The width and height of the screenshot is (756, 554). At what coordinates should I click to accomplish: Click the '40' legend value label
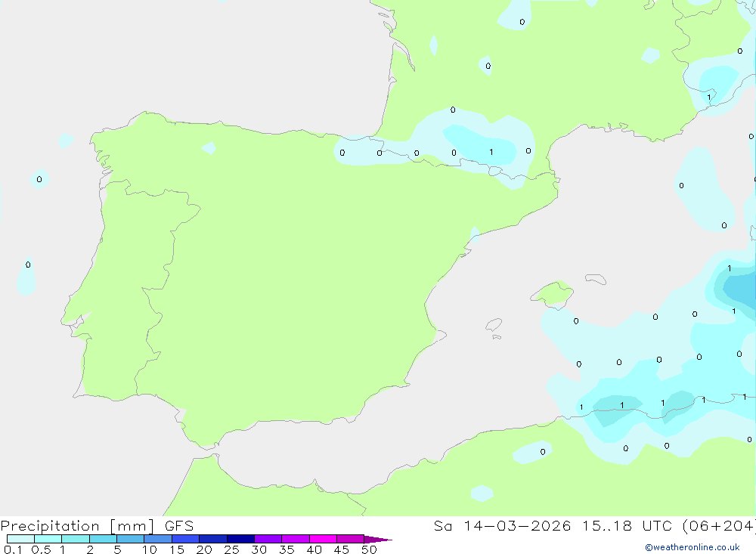pos(314,549)
